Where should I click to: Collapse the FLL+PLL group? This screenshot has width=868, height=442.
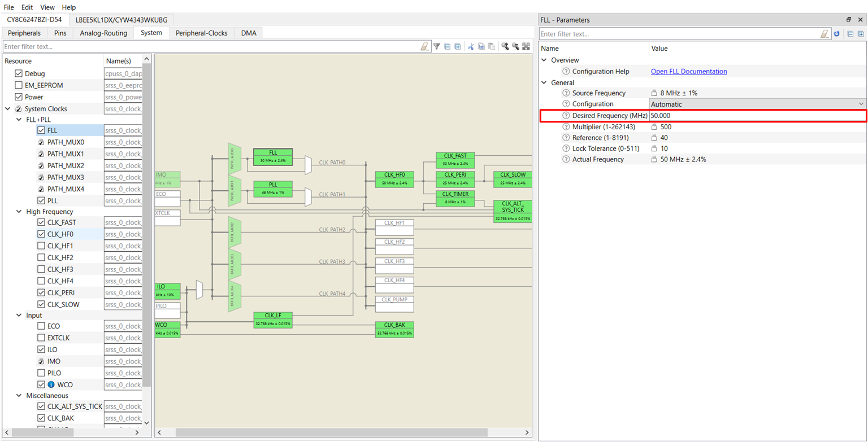point(19,120)
